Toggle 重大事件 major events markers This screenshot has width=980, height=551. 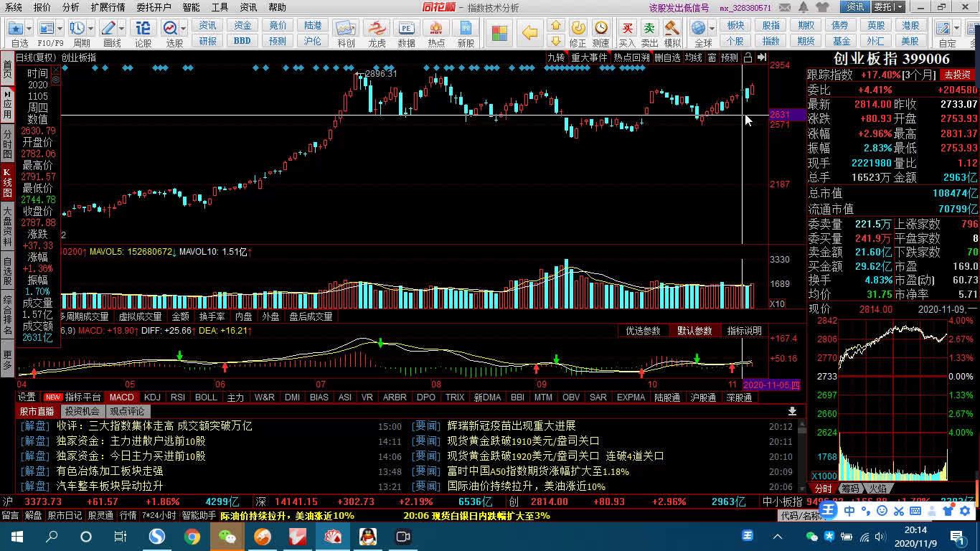[x=589, y=57]
